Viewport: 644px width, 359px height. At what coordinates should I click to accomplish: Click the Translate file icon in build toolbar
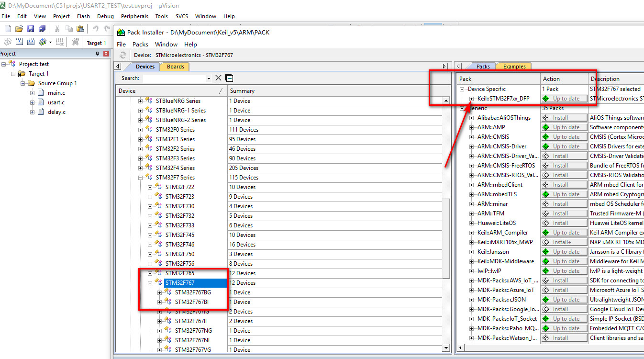[8, 42]
